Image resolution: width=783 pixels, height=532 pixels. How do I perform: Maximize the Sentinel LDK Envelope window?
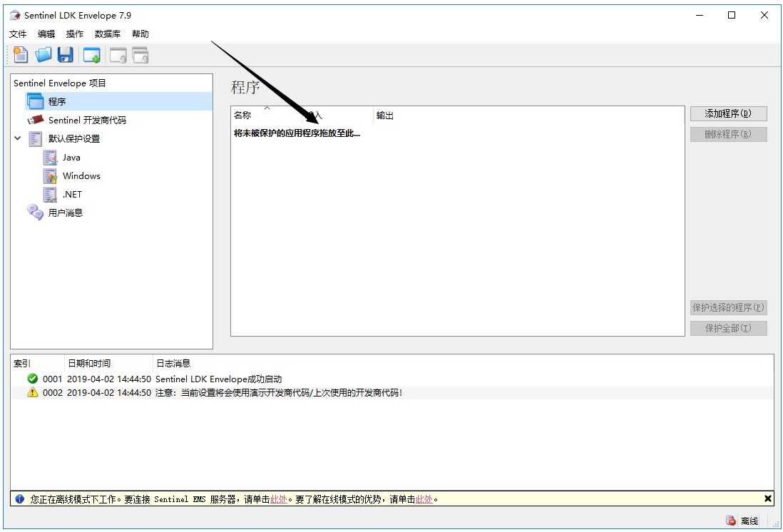(732, 16)
